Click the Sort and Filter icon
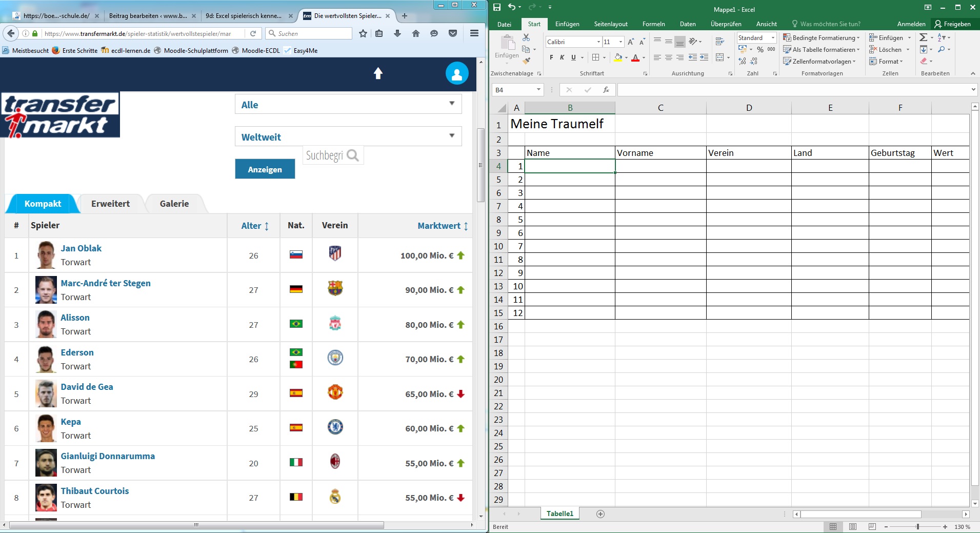Viewport: 980px width, 533px height. tap(942, 37)
